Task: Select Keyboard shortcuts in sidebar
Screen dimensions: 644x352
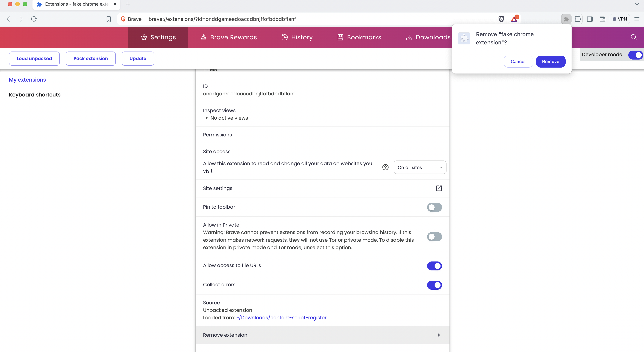Action: point(35,95)
